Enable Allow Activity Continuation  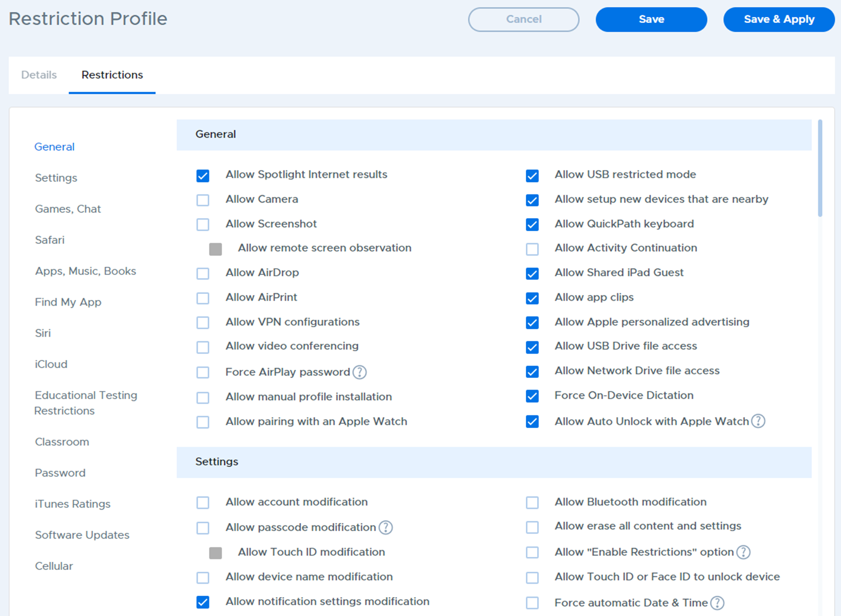point(532,249)
